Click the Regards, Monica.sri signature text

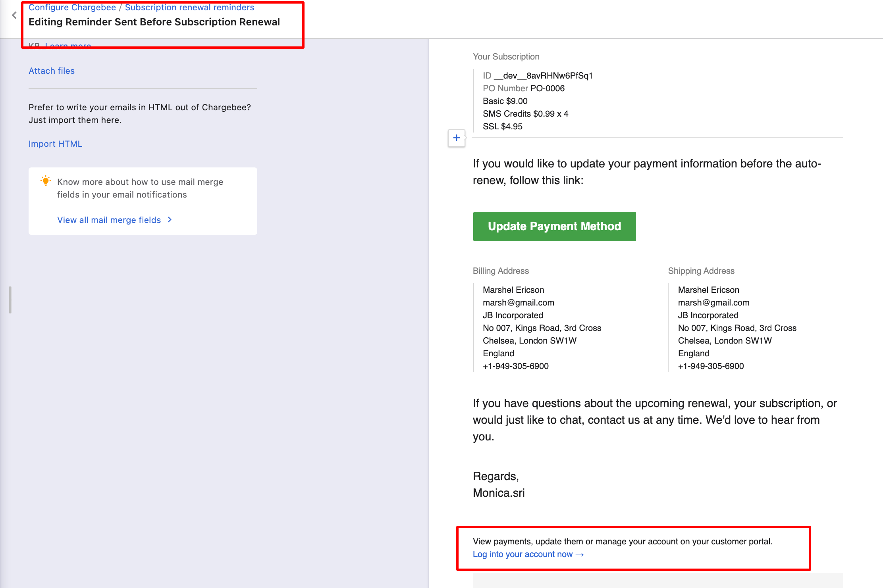498,484
